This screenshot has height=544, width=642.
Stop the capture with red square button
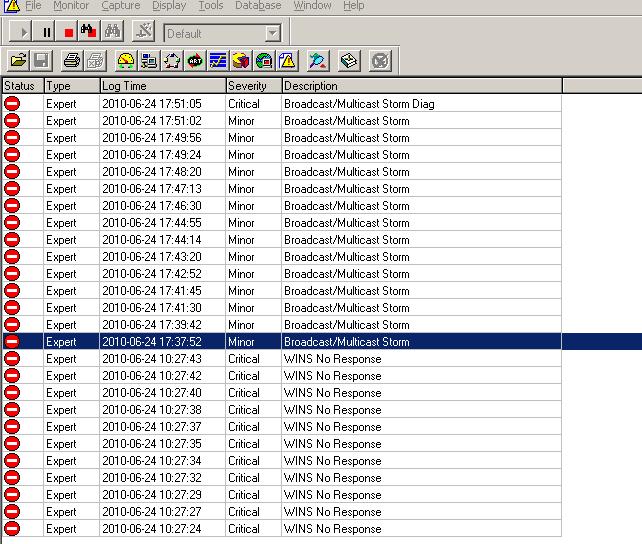[68, 33]
